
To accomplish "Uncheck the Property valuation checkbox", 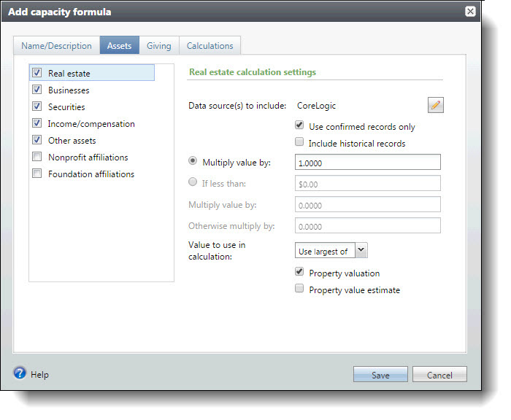I will [299, 271].
